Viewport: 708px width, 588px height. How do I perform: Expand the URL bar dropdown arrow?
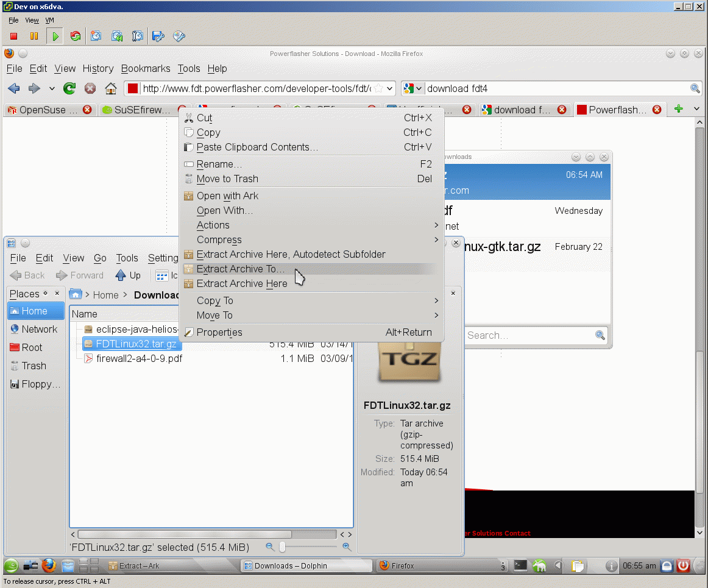pyautogui.click(x=390, y=88)
